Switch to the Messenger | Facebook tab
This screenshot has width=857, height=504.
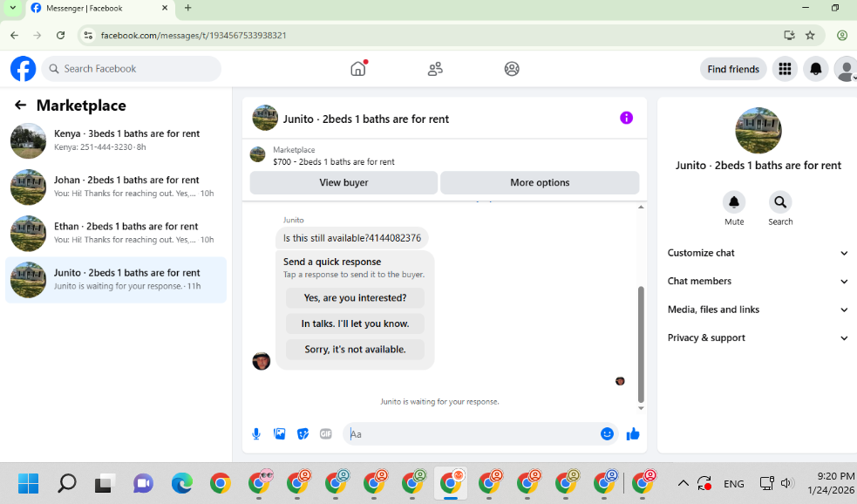point(99,8)
